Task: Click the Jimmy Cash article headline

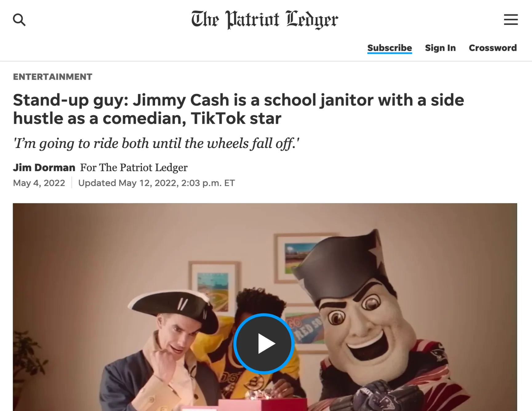Action: pos(238,109)
